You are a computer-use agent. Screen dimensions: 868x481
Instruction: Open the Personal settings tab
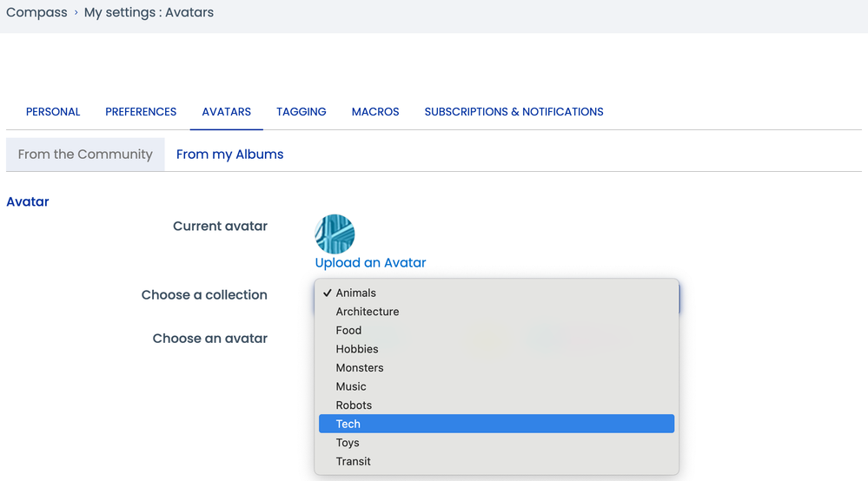53,112
